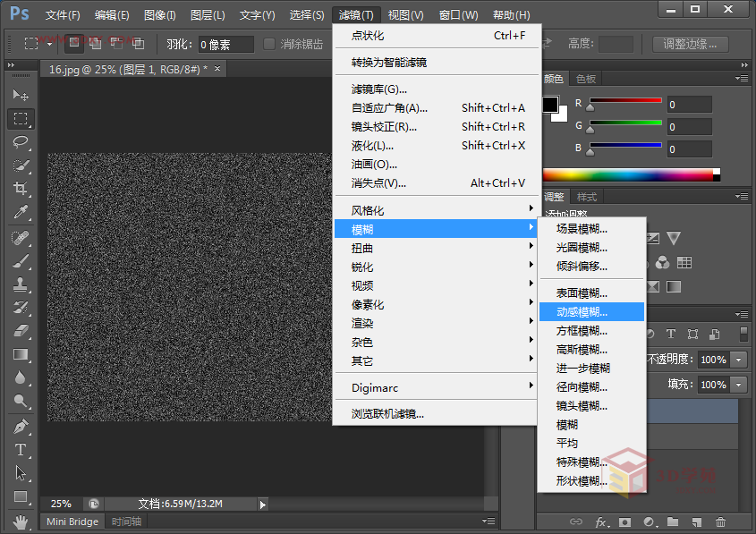Screen dimensions: 756x534
Task: Select the Eyedropper tool
Action: (21, 212)
